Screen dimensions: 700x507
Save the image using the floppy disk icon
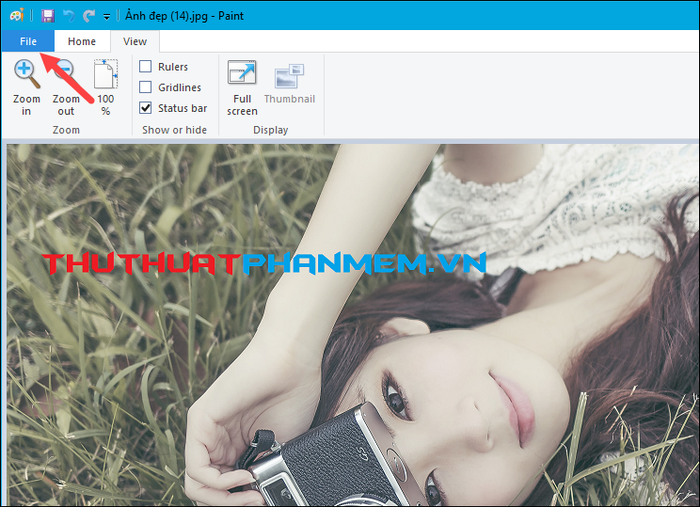[x=48, y=16]
